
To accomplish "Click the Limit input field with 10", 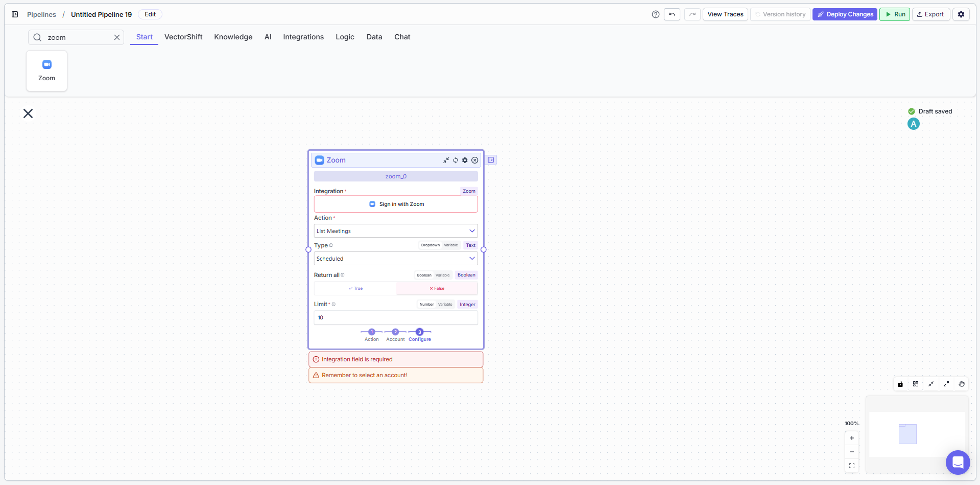I will (x=396, y=317).
